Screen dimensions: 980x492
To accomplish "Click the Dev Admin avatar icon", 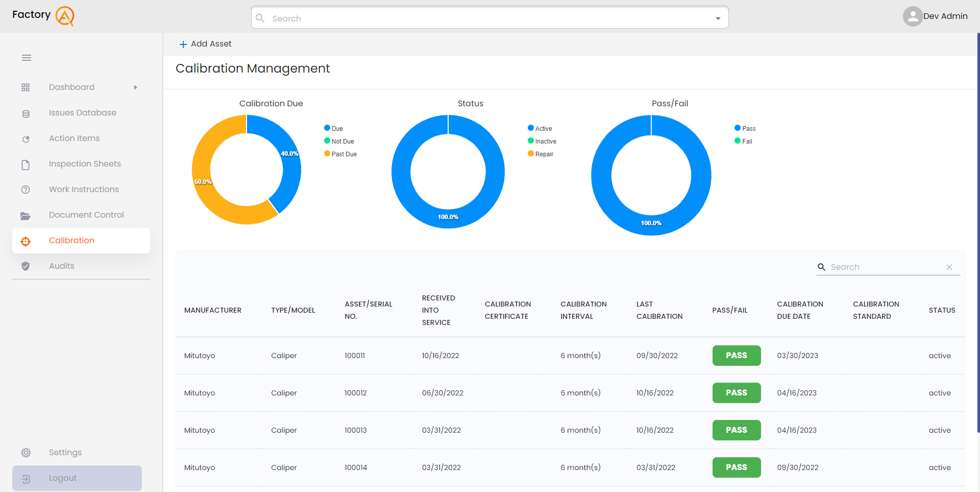I will (913, 16).
